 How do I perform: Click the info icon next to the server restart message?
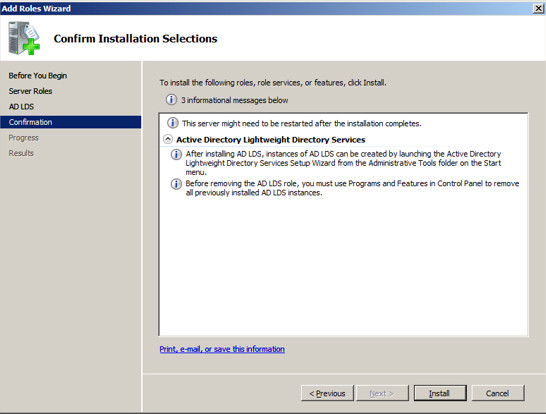coord(173,123)
